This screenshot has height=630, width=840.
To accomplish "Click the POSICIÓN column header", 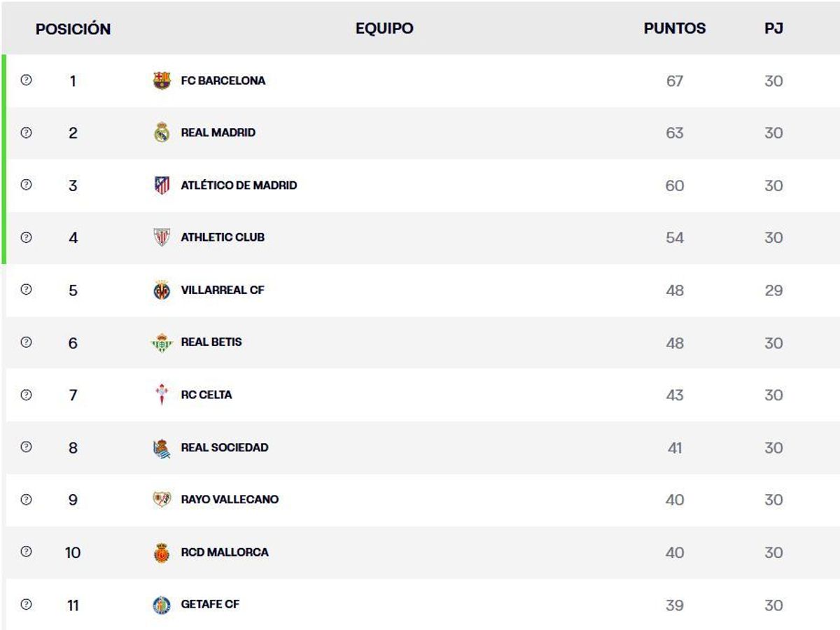I will click(x=73, y=29).
